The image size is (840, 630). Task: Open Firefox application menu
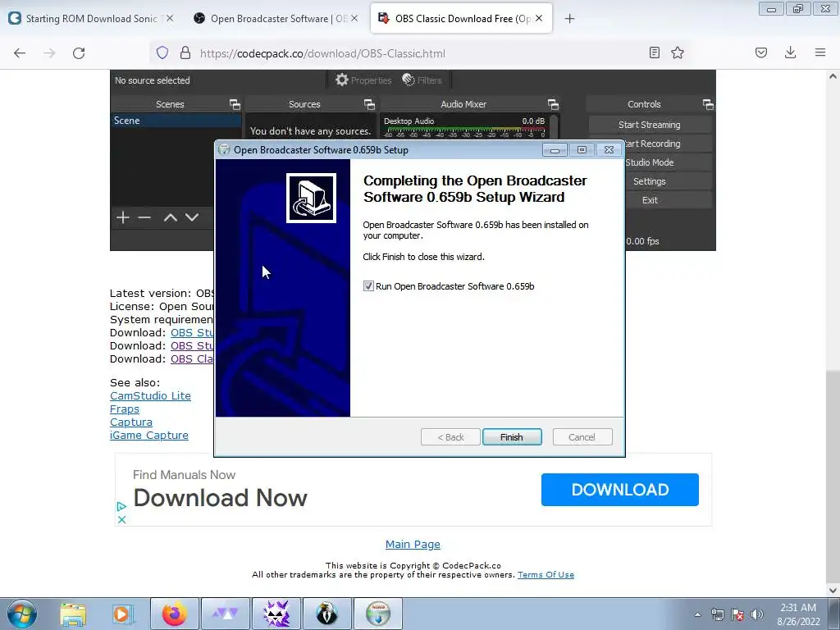[820, 53]
